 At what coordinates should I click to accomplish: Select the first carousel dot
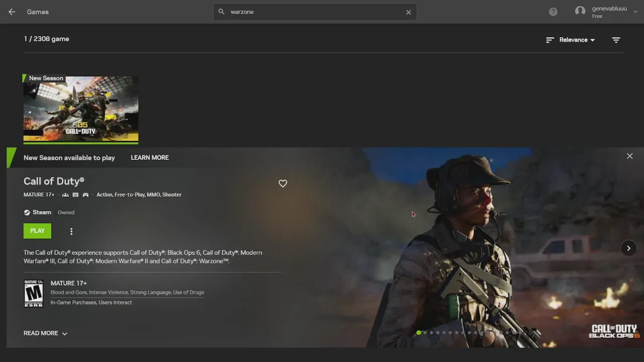[x=419, y=332]
